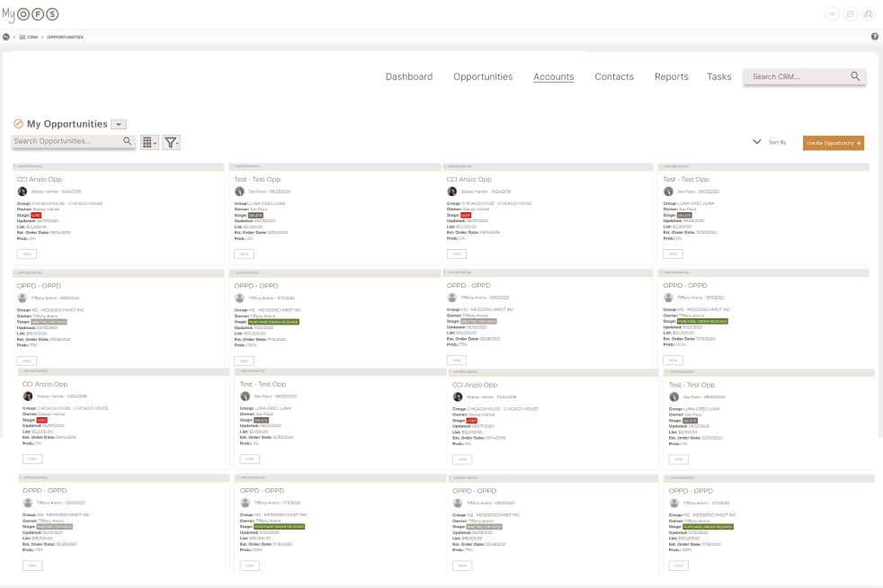
Task: Open the chat bubble icon in header
Action: coord(851,14)
